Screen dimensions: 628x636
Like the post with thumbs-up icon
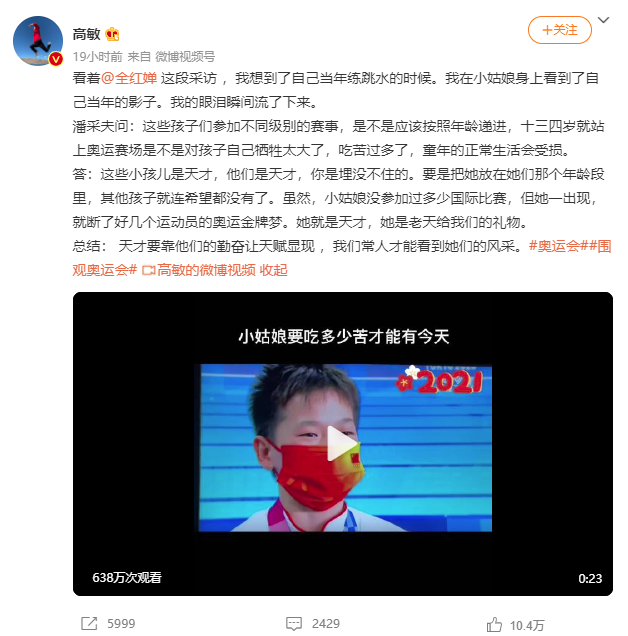point(494,624)
